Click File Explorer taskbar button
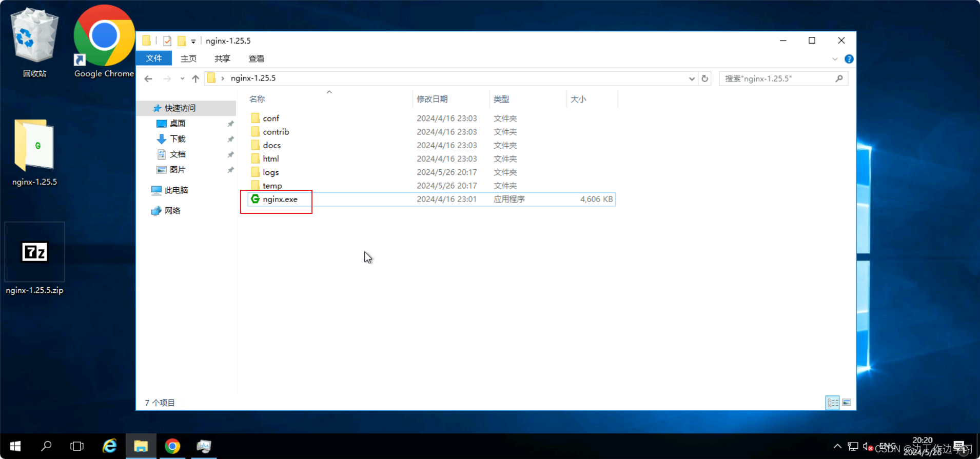Screen dimensions: 980x459 coord(141,446)
